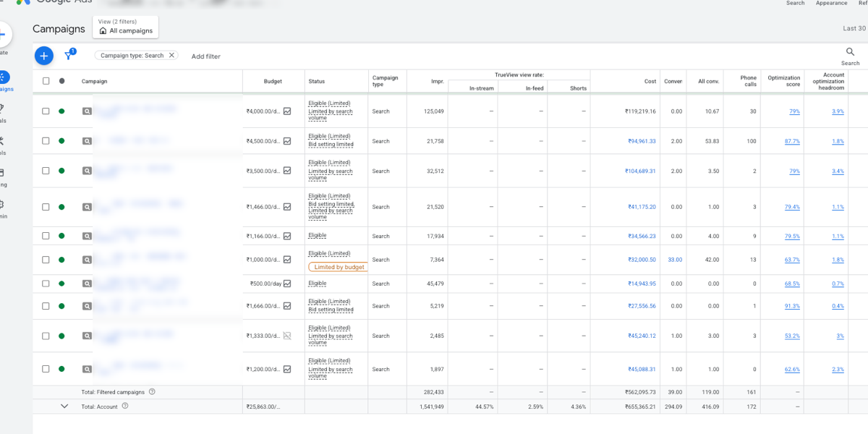Click the 33.00 conversions value
868x434 pixels.
click(675, 260)
